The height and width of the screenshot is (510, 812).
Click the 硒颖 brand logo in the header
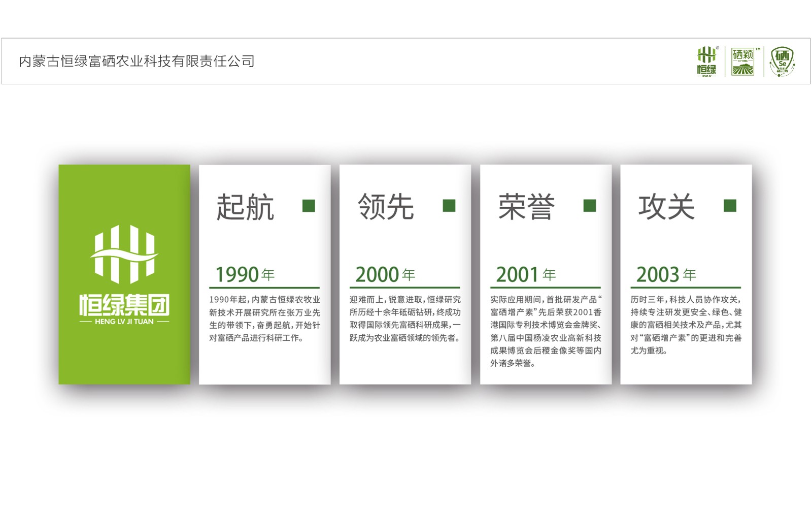coord(743,61)
